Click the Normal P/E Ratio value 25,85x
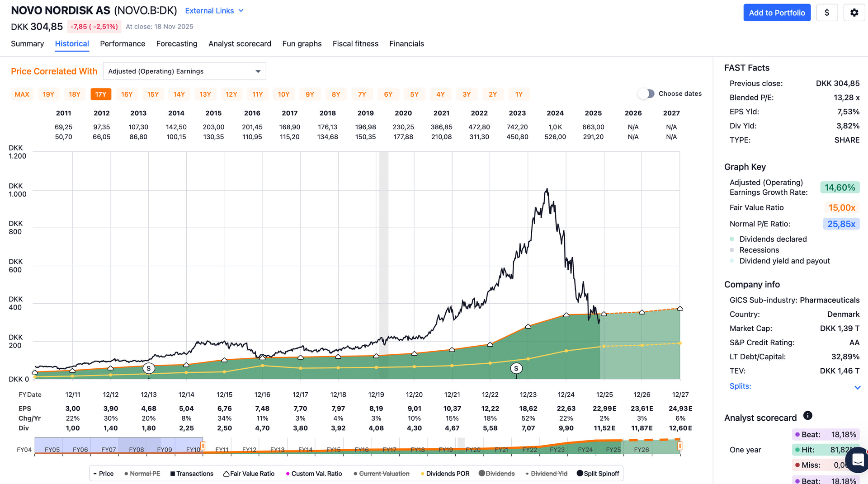This screenshot has height=484, width=868. coord(841,224)
